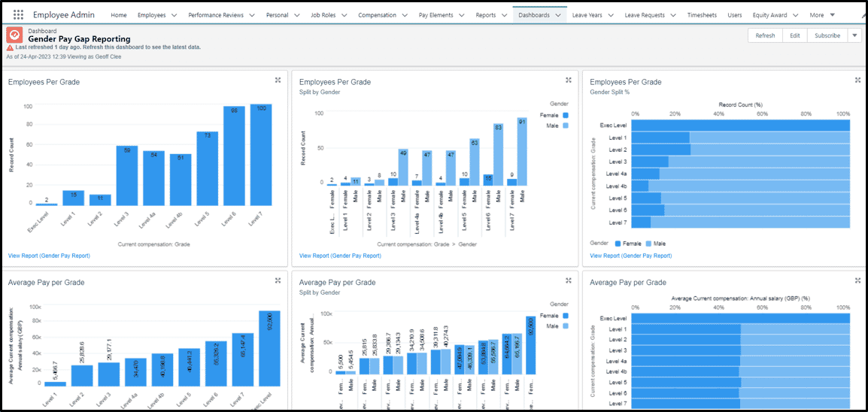868x412 pixels.
Task: Open the dropdown arrow beside Subscribe
Action: coord(854,35)
